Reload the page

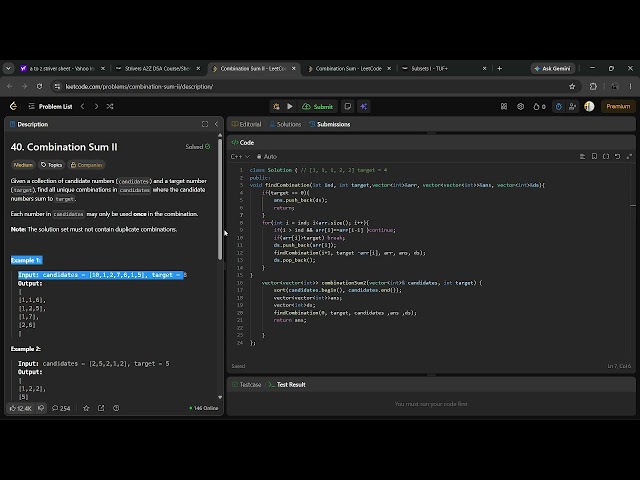point(39,87)
